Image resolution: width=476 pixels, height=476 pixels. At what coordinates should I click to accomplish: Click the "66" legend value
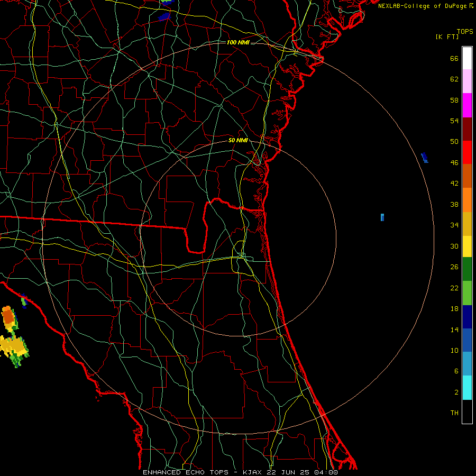click(x=454, y=58)
